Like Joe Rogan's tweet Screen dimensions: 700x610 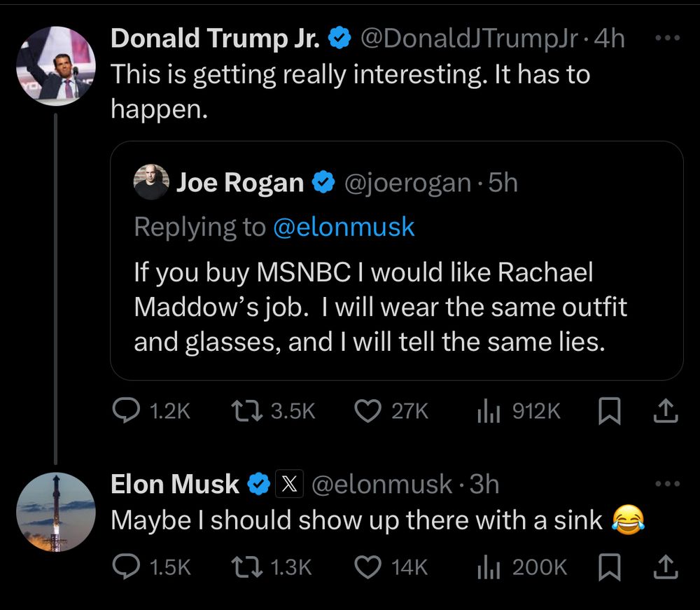pos(369,411)
